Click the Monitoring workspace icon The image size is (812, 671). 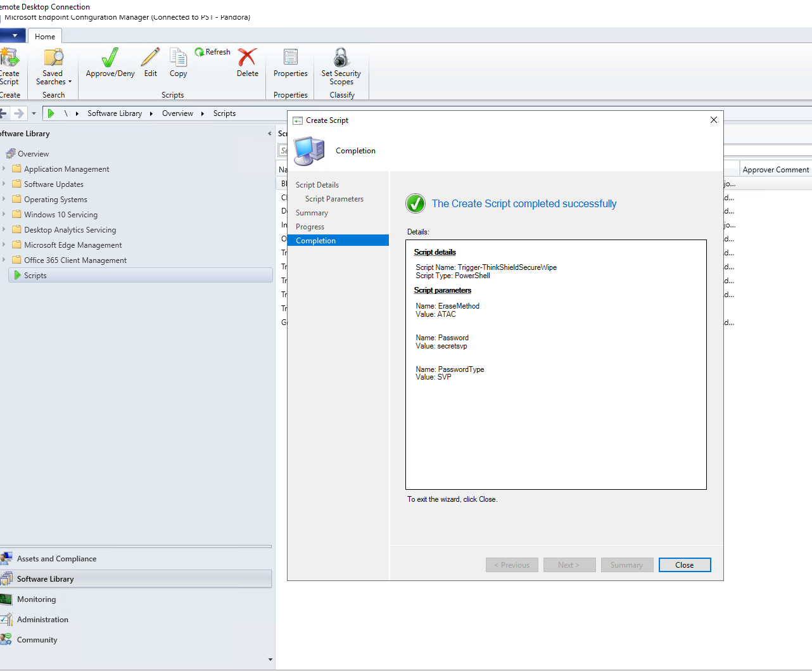pyautogui.click(x=6, y=599)
